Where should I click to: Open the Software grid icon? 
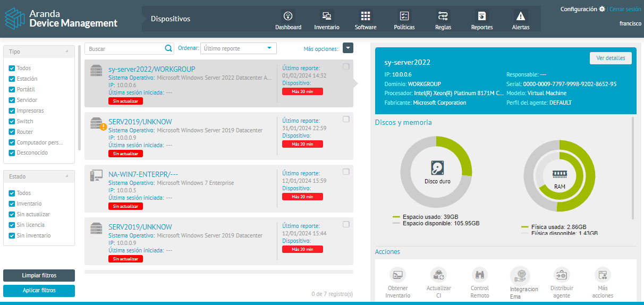tap(366, 16)
